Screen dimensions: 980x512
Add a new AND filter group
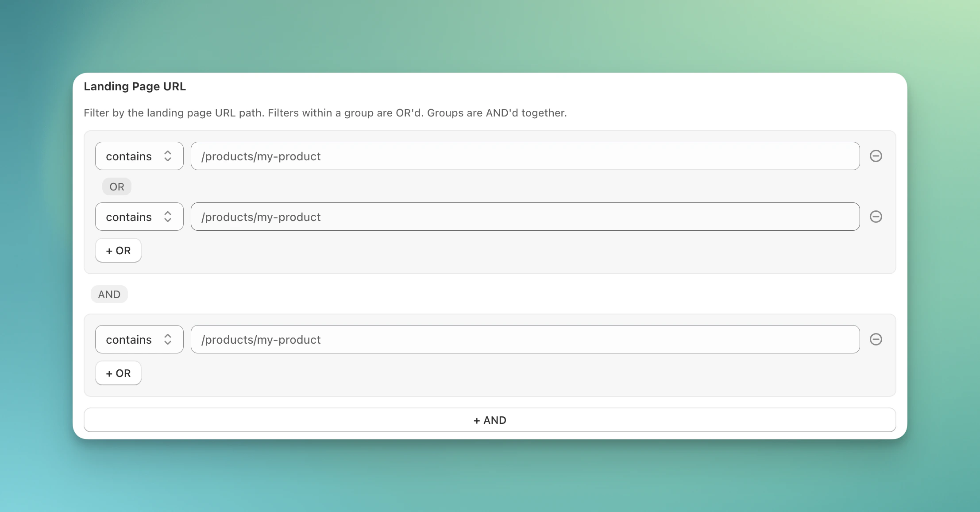click(x=490, y=420)
